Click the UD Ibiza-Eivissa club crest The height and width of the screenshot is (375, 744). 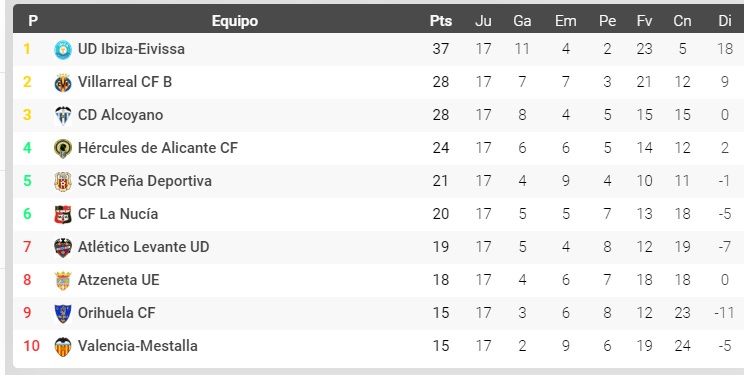pos(63,49)
